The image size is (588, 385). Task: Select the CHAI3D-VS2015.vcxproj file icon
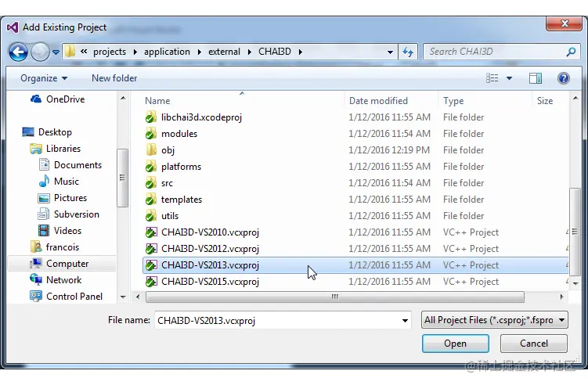tap(151, 282)
